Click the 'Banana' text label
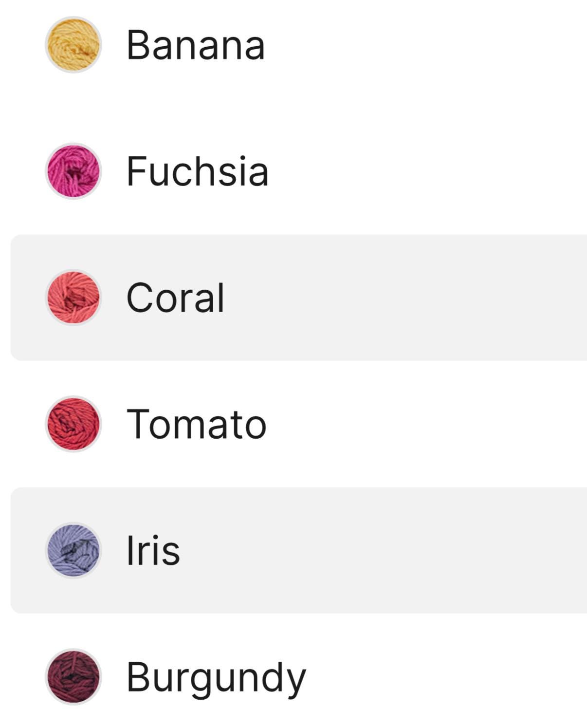Screen dimensions: 587x728 click(196, 45)
